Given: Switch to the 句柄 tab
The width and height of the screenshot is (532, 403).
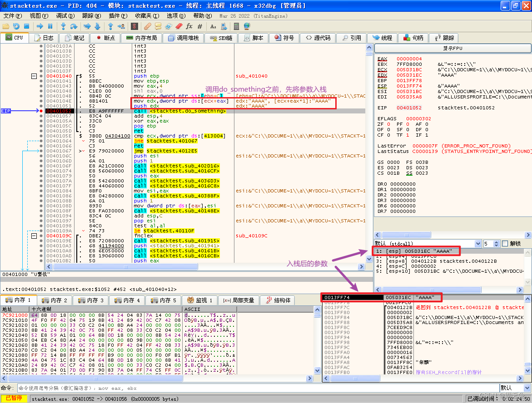Looking at the screenshot, I should 413,38.
